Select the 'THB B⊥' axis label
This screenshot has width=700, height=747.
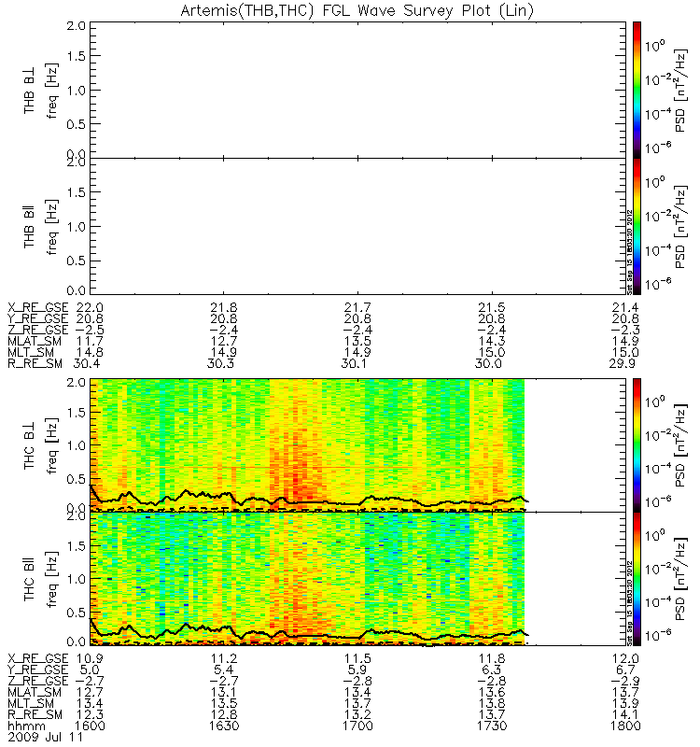[30, 91]
